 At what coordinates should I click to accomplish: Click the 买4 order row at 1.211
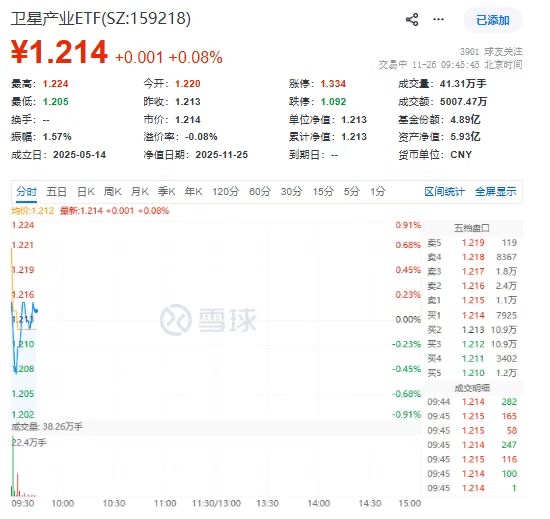tap(472, 358)
